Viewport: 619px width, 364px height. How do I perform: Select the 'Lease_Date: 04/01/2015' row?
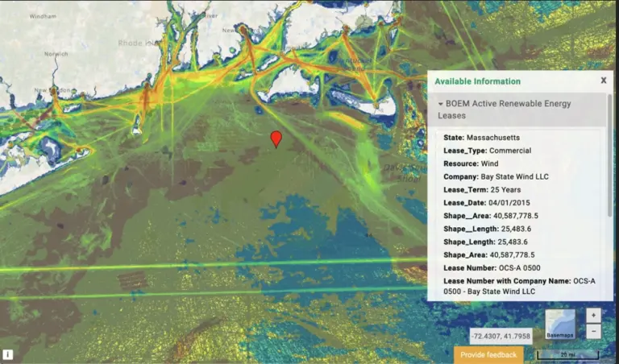486,203
